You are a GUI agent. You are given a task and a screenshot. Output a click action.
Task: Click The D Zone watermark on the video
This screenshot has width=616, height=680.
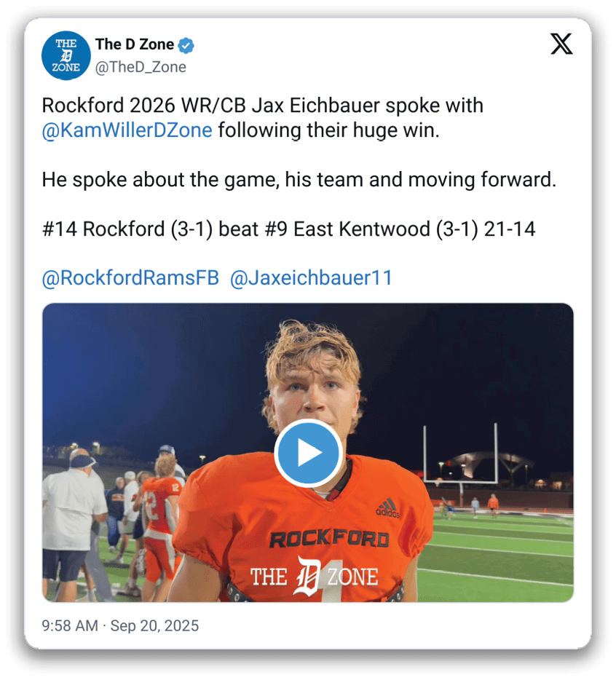(x=314, y=577)
